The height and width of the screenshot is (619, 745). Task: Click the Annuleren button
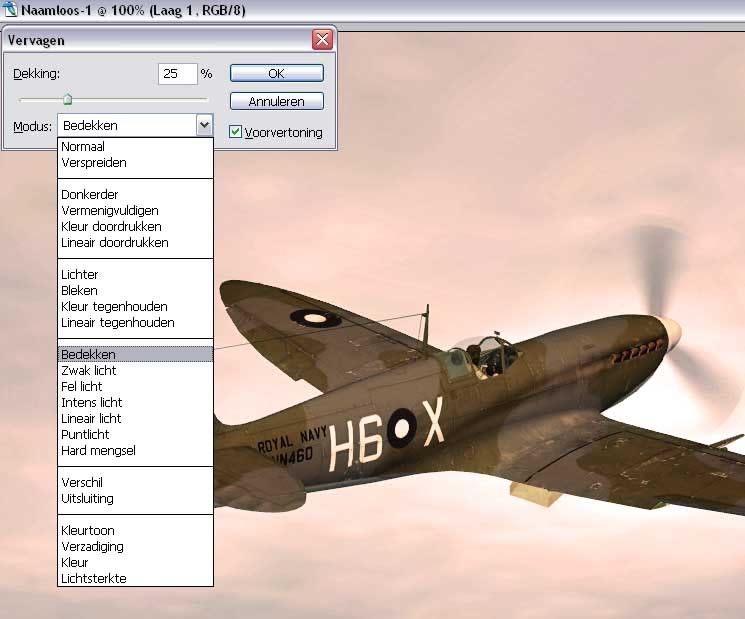tap(277, 101)
